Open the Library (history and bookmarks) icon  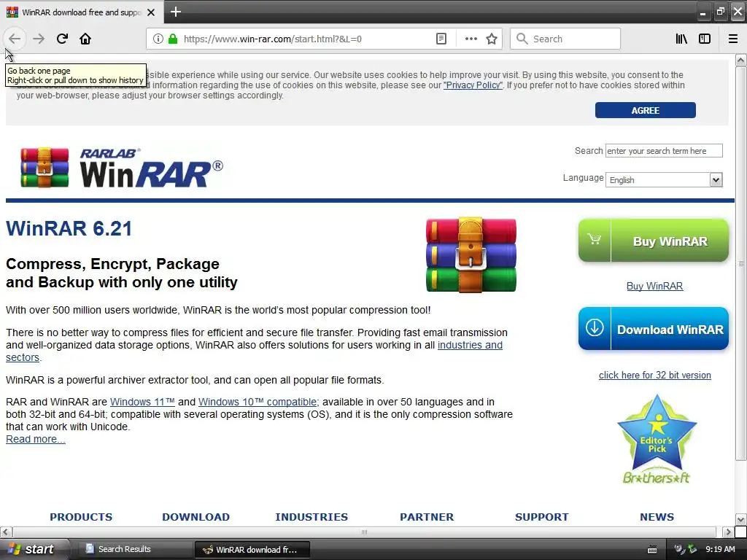pyautogui.click(x=681, y=39)
